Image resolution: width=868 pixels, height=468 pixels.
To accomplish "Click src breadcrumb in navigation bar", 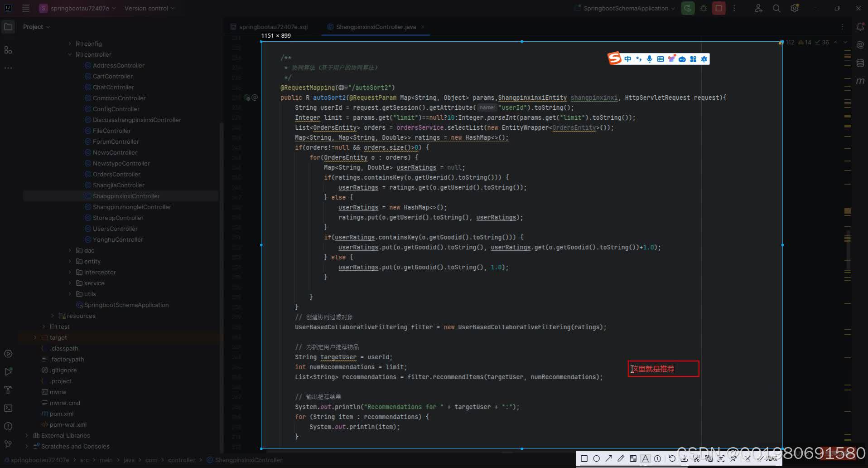I will point(84,460).
